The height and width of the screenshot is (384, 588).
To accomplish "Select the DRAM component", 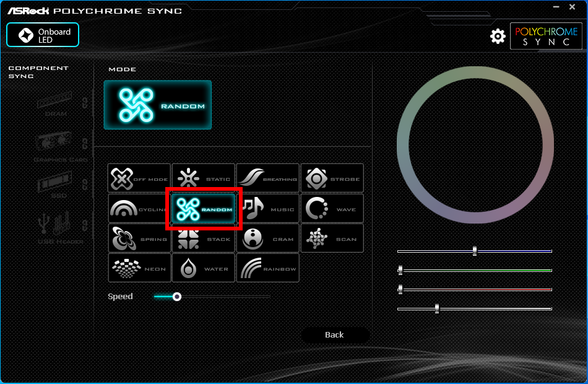I will pos(54,104).
